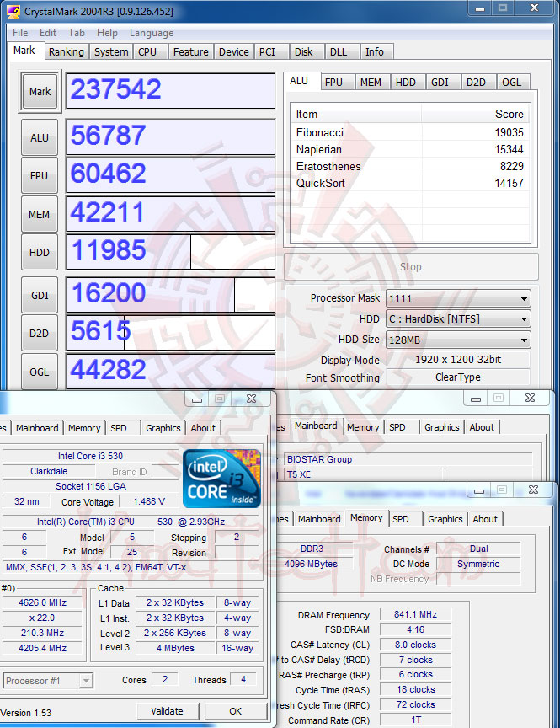Run the FPU benchmark button
This screenshot has width=560, height=728.
40,176
